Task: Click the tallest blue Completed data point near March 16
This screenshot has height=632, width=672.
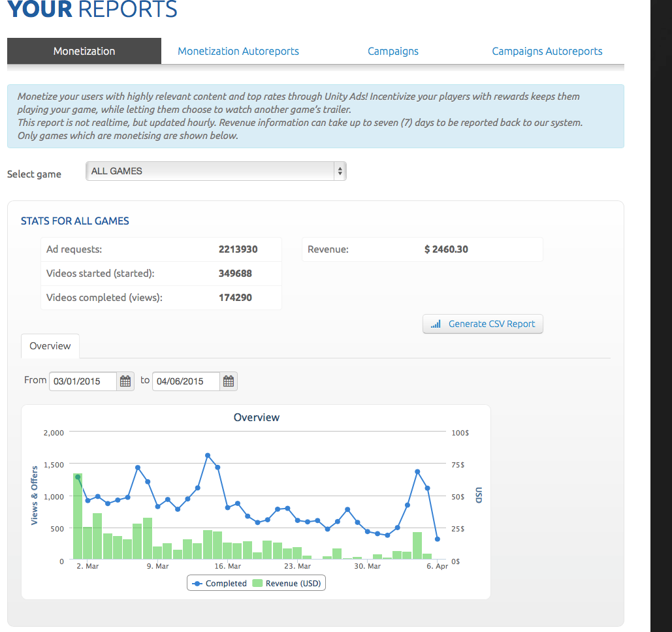Action: 208,455
